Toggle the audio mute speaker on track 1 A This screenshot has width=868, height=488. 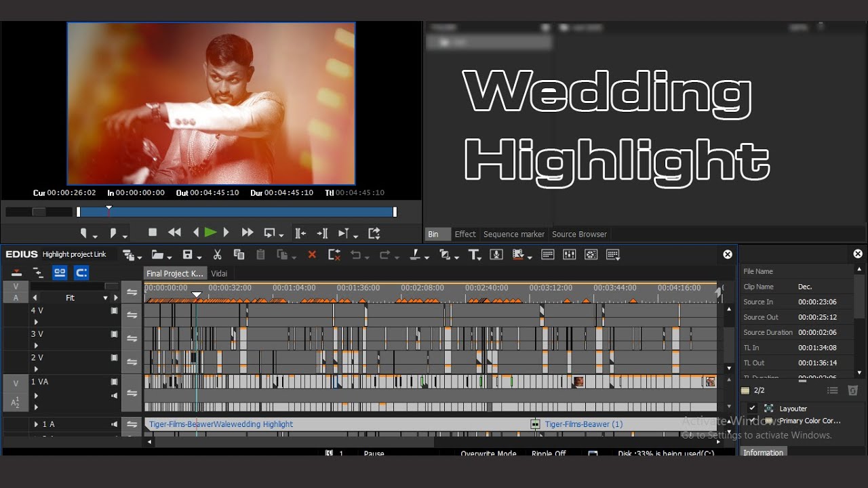coord(114,424)
